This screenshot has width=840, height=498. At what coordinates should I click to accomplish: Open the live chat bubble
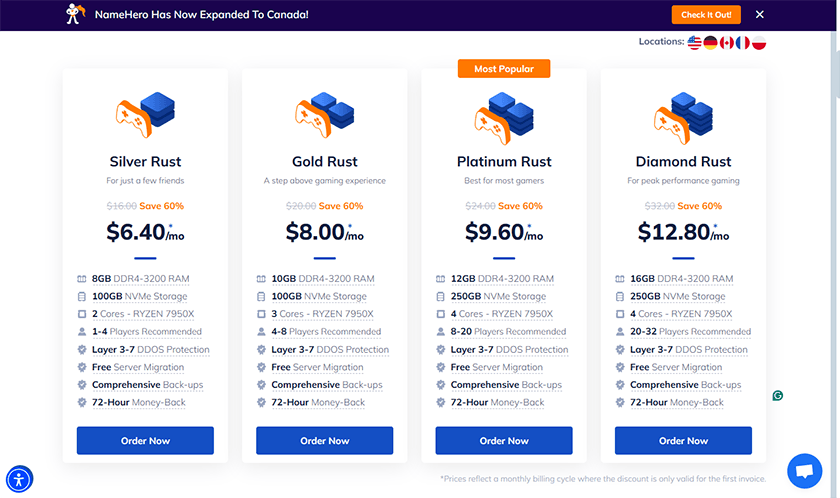[x=805, y=471]
